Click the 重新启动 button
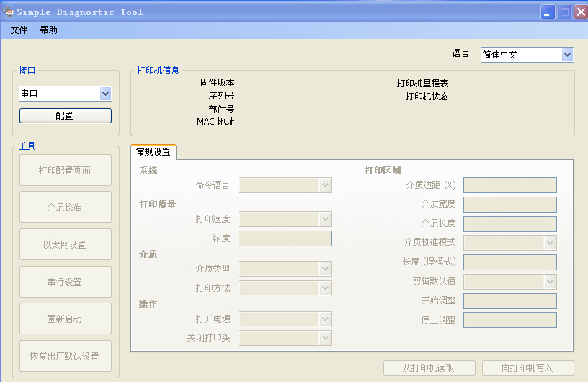588x382 pixels. [x=65, y=319]
